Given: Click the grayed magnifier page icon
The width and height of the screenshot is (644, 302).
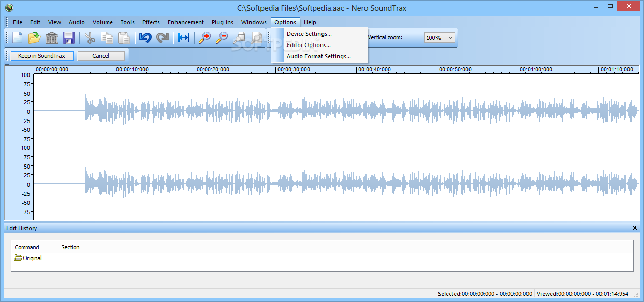Looking at the screenshot, I should 257,38.
